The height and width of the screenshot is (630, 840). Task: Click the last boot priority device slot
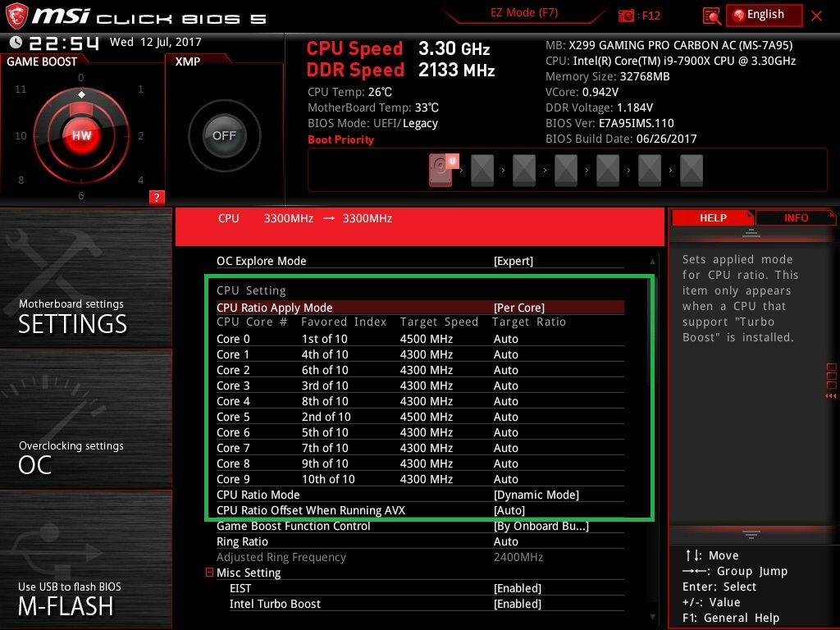(692, 170)
